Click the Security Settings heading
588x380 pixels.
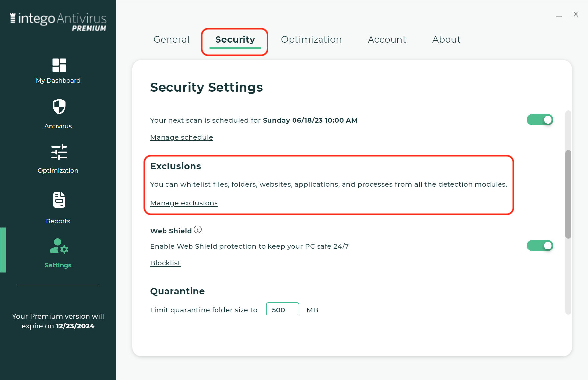click(206, 87)
